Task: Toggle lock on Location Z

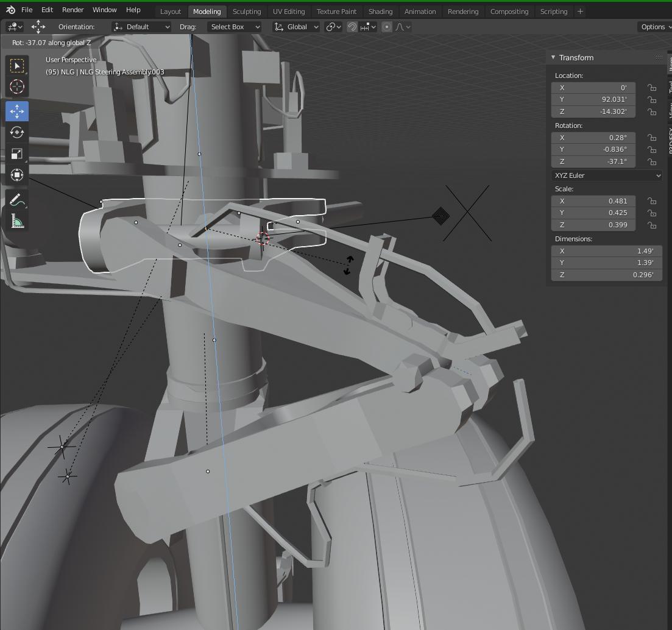Action: tap(652, 111)
